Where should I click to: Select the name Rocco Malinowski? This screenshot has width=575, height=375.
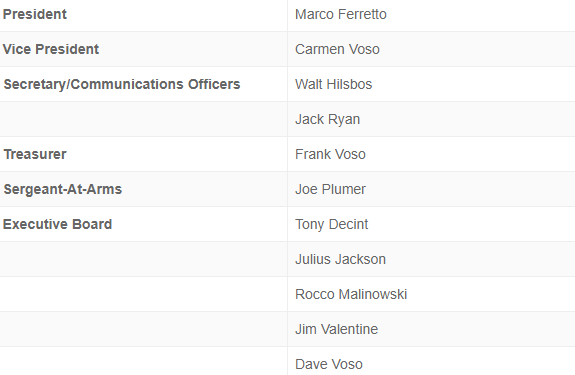[x=351, y=294]
